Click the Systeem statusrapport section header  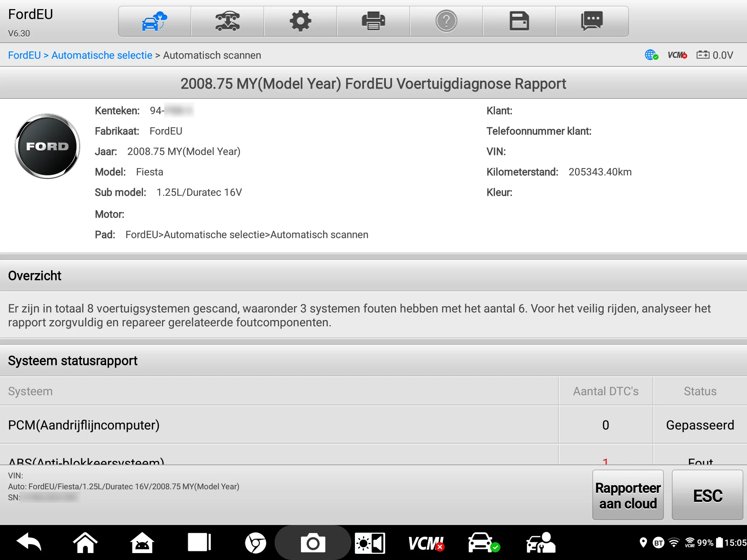tap(373, 361)
